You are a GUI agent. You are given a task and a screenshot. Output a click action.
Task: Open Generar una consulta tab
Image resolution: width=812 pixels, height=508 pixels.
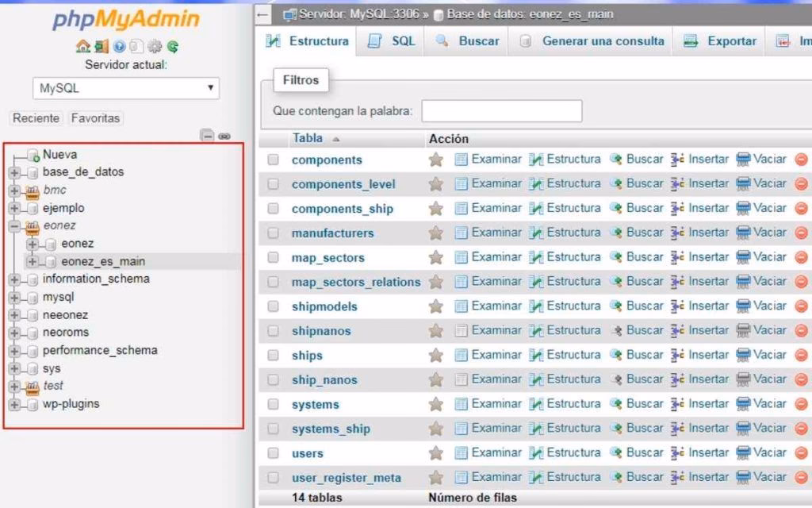[591, 41]
